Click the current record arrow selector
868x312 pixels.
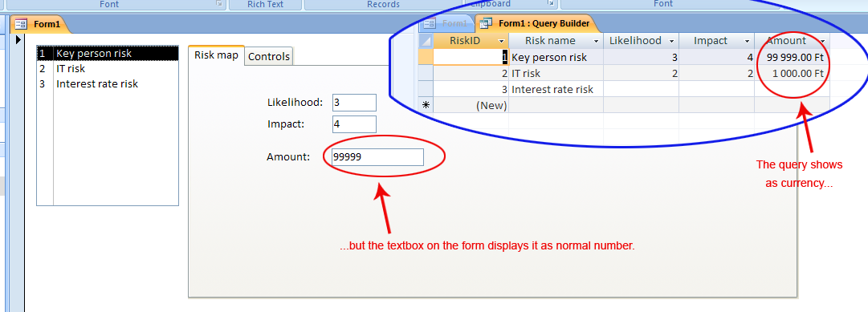18,39
